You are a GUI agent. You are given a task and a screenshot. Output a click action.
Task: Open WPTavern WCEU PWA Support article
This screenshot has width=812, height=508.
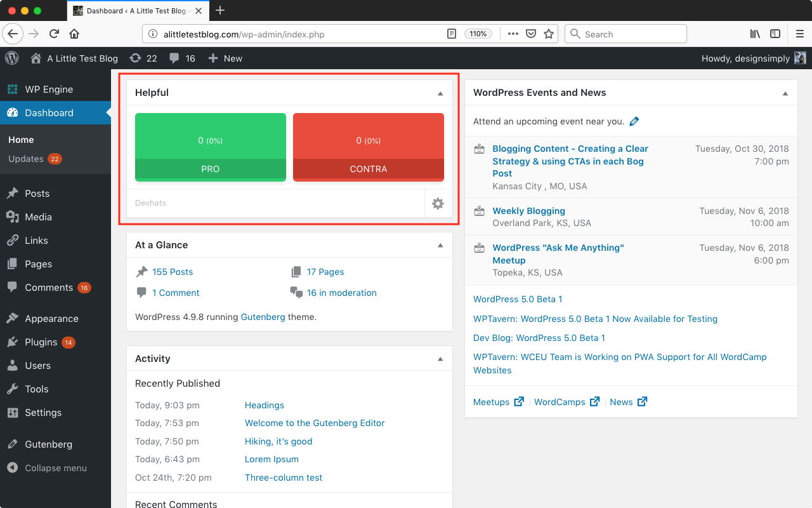pyautogui.click(x=620, y=363)
